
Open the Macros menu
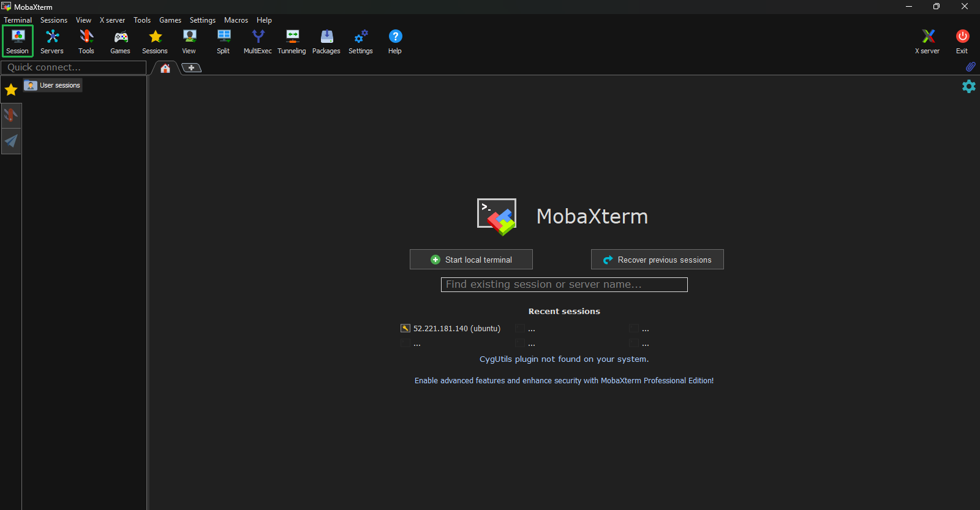pyautogui.click(x=236, y=20)
